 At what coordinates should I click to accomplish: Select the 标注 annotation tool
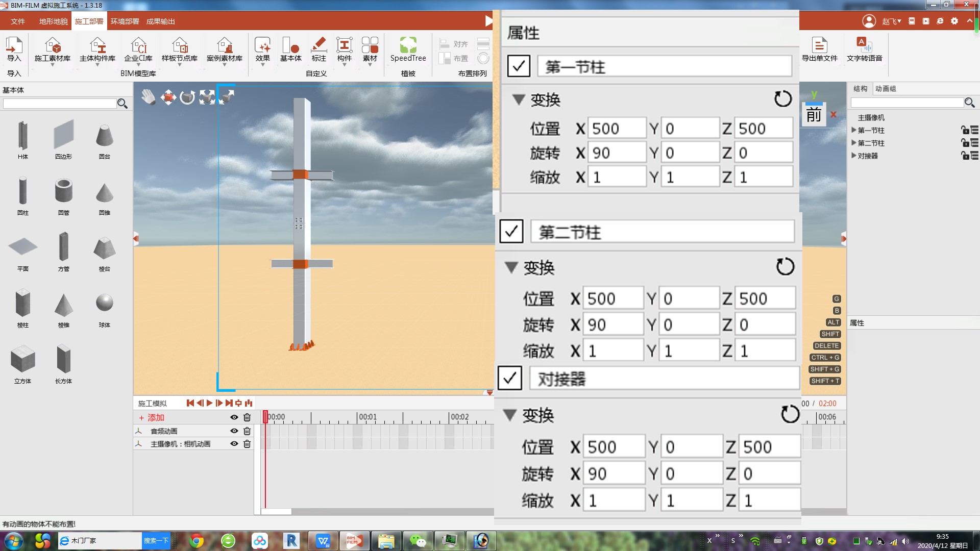pos(319,49)
